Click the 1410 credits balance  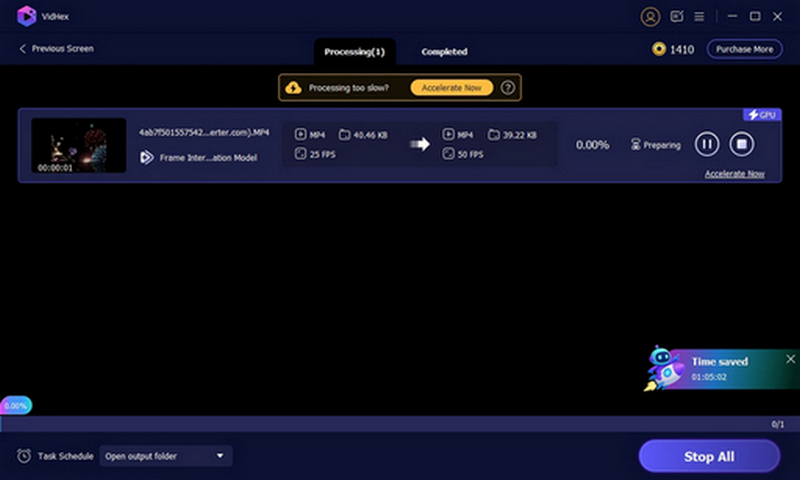point(682,49)
